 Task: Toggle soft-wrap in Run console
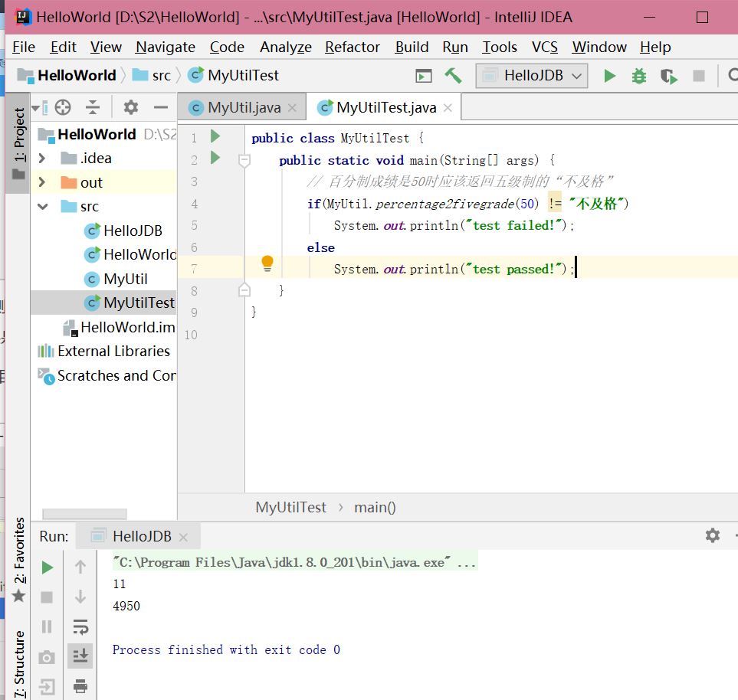(80, 626)
